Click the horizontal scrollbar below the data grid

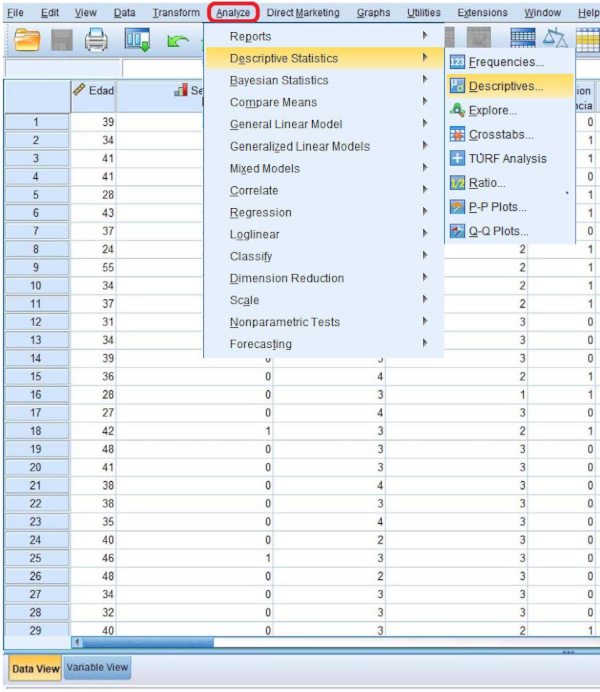pyautogui.click(x=300, y=642)
